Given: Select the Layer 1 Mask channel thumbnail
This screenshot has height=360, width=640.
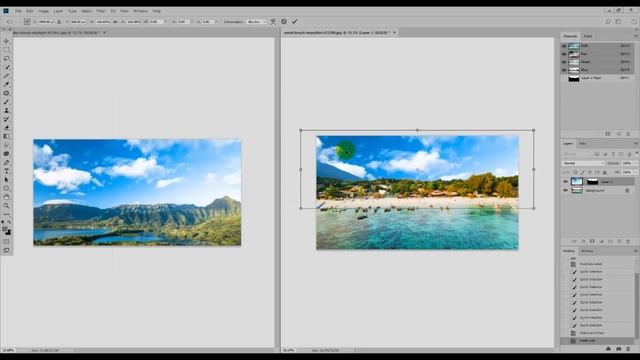Looking at the screenshot, I should (x=574, y=78).
